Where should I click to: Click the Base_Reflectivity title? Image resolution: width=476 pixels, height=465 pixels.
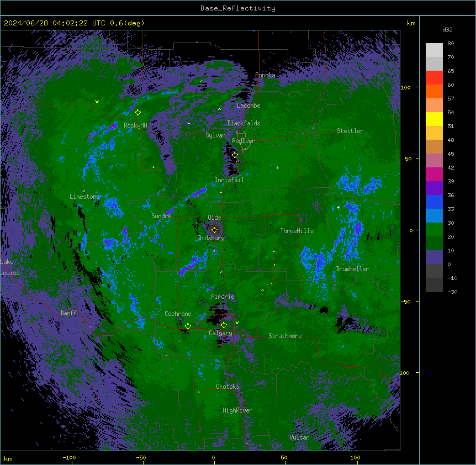[x=238, y=8]
